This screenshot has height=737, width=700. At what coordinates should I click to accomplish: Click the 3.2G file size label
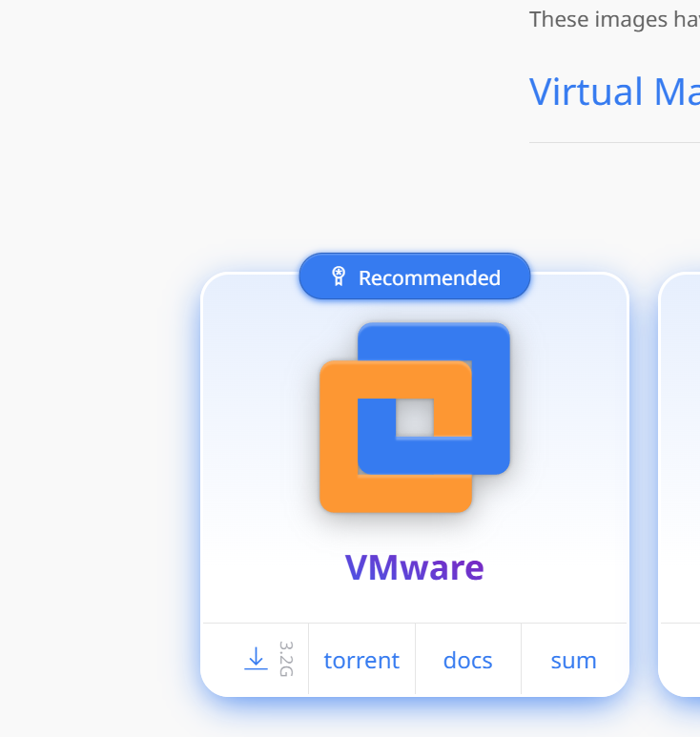pyautogui.click(x=286, y=659)
